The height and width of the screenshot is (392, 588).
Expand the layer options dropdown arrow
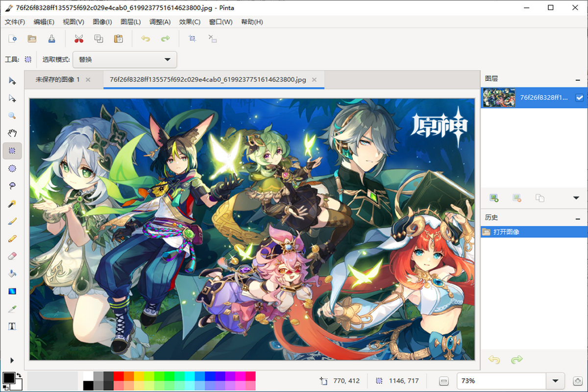click(576, 198)
